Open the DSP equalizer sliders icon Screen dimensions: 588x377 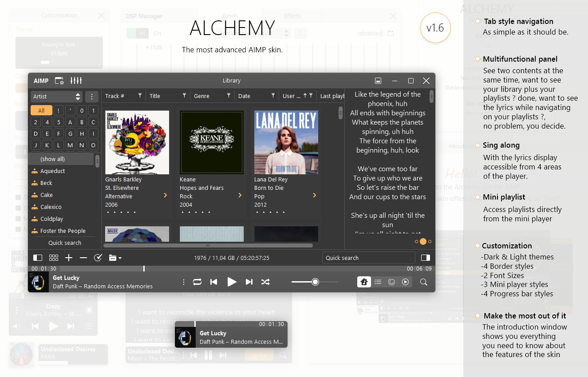pos(76,81)
